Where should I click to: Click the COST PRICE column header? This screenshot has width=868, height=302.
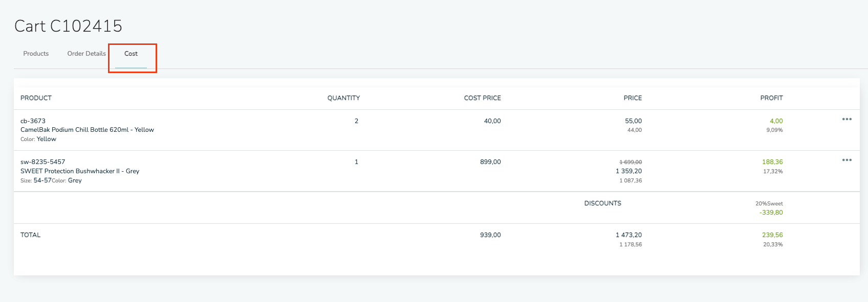coord(482,98)
